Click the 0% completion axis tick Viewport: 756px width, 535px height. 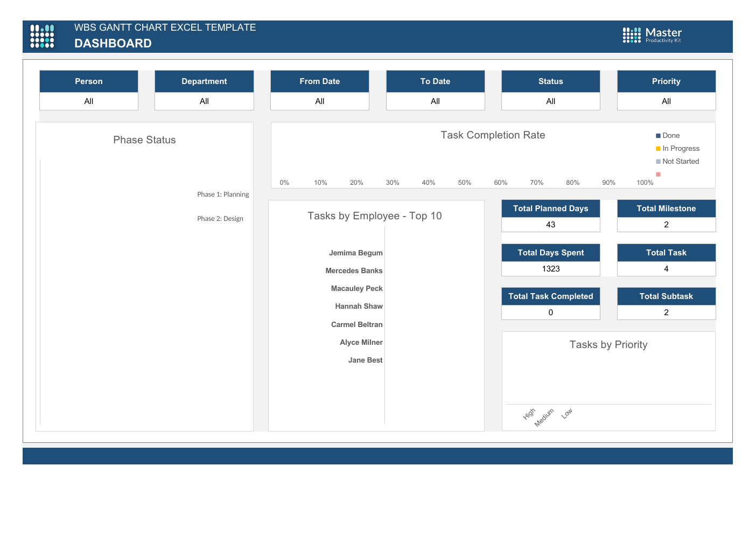(284, 183)
